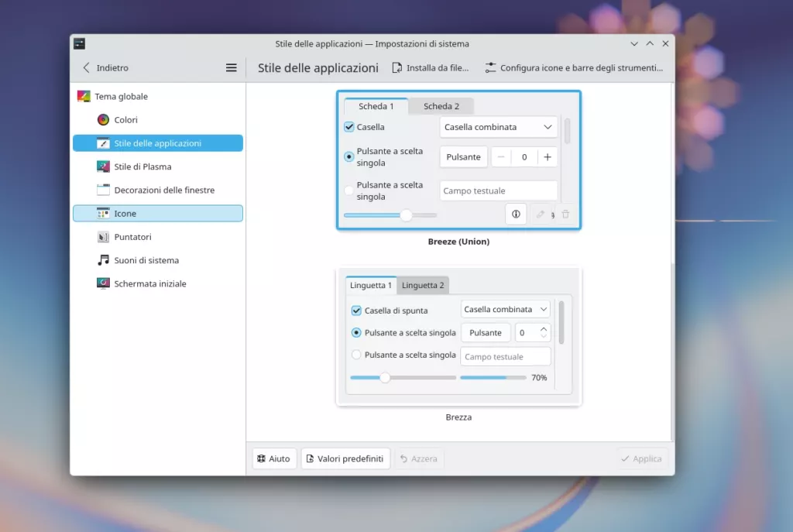Open Suoni di sistema settings page

point(158,260)
